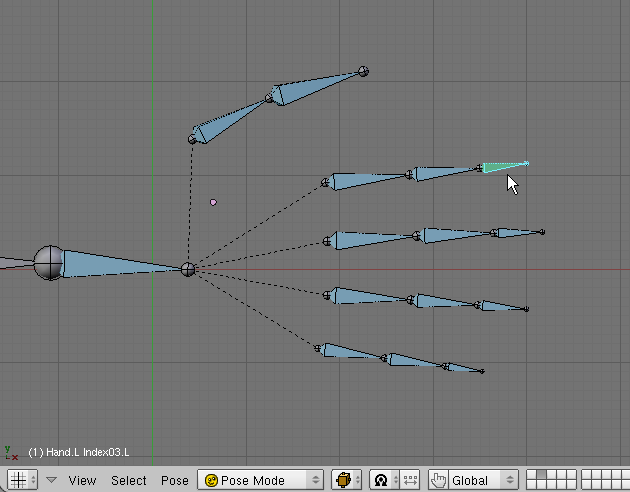Enable layer 6 in the second layer group
This screenshot has width=630, height=492.
coord(586,474)
